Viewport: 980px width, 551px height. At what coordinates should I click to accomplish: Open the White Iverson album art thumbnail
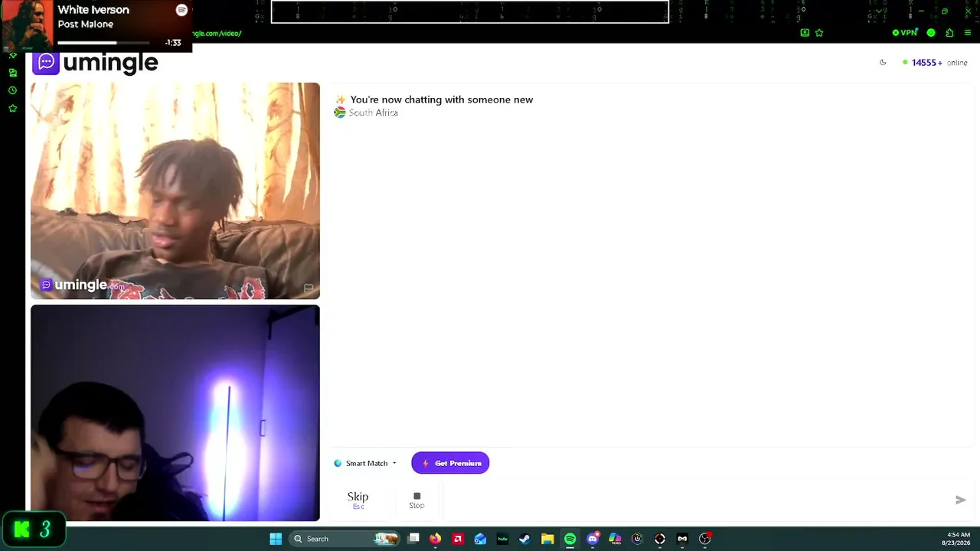(27, 25)
